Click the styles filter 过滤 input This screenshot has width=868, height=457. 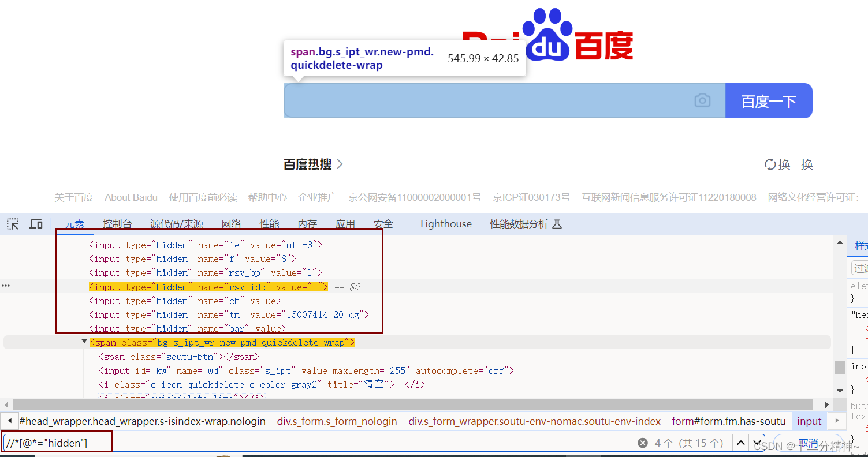859,268
